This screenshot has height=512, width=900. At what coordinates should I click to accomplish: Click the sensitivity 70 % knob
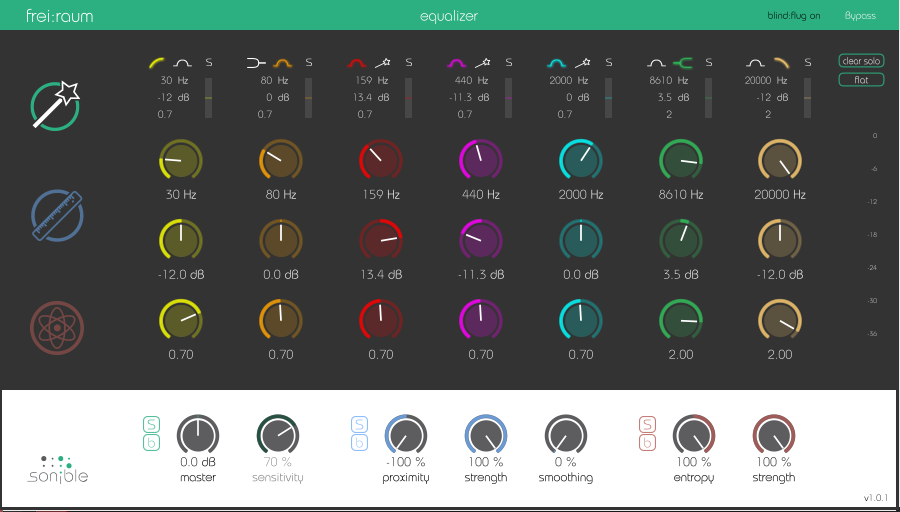coord(278,435)
